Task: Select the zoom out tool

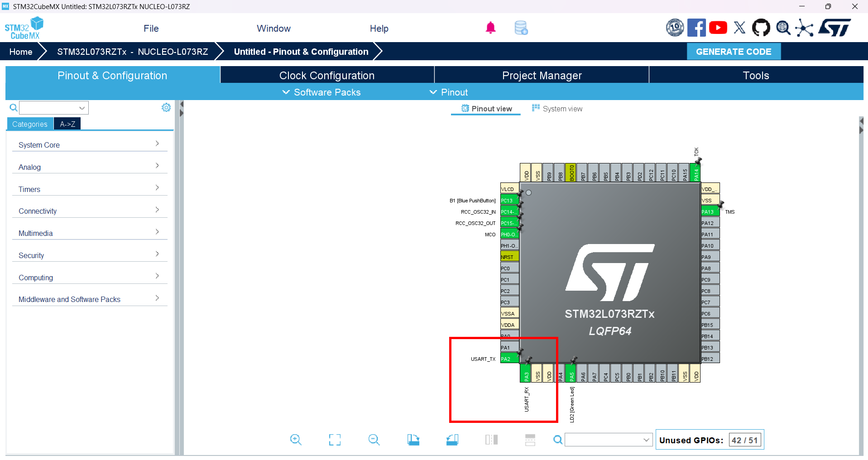Action: pos(374,439)
